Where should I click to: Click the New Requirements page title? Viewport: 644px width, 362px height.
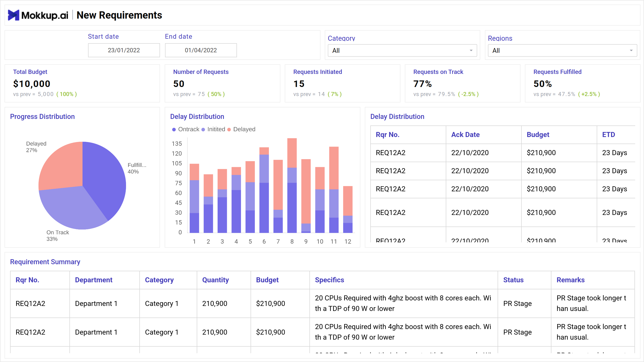119,15
